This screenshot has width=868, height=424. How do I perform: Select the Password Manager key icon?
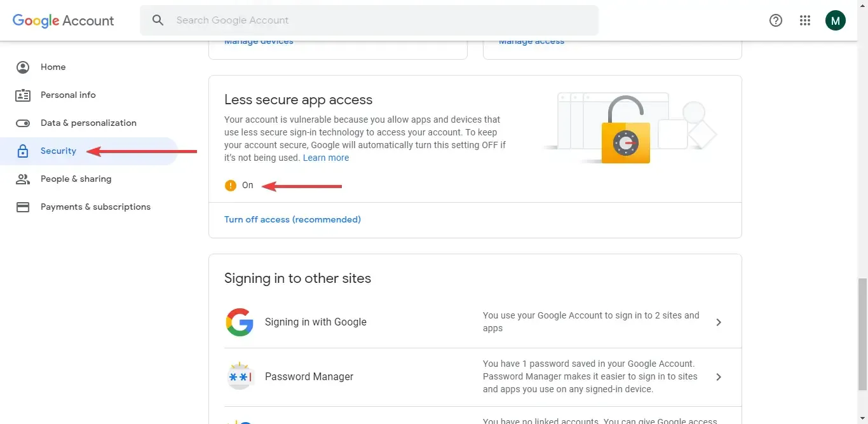click(x=240, y=376)
